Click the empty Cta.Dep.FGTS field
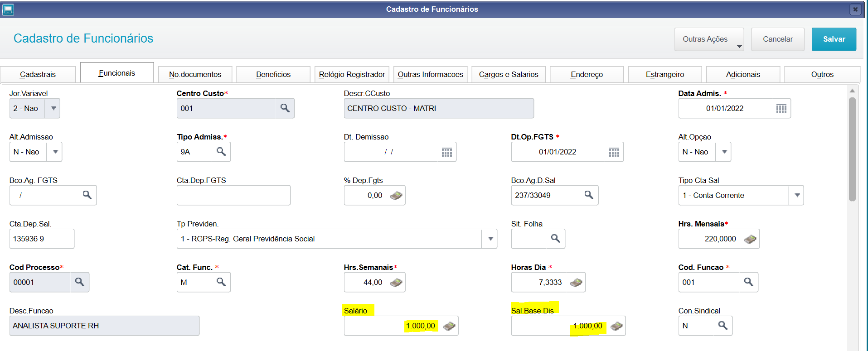 pos(233,195)
